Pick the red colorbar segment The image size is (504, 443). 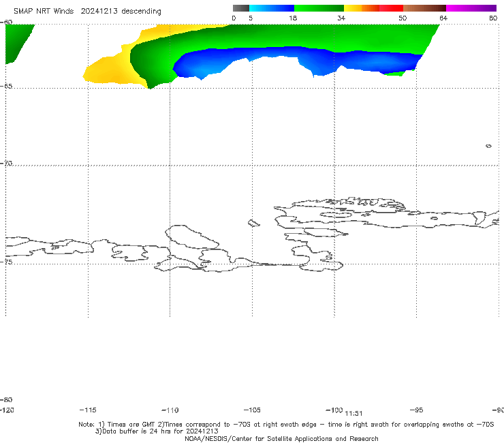click(x=392, y=8)
